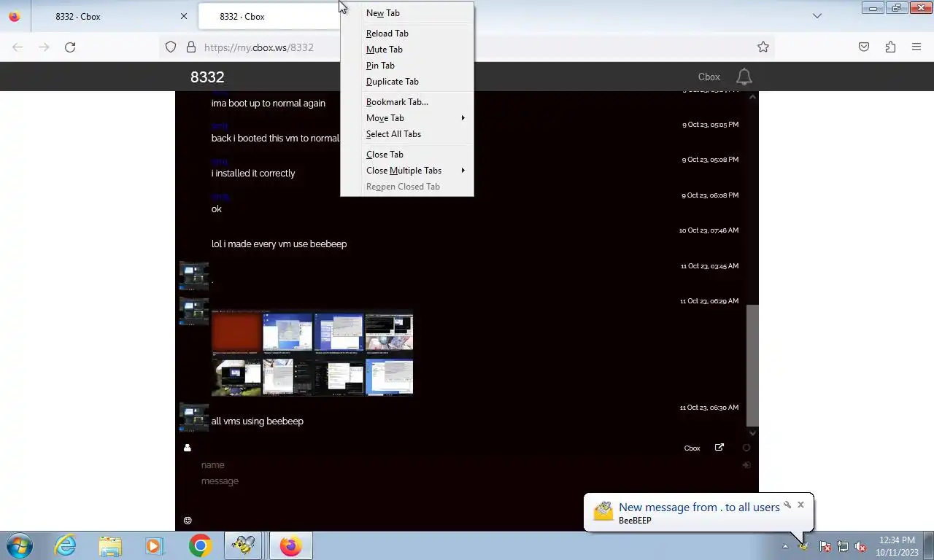
Task: Choose Duplicate Tab from context menu
Action: (407, 82)
